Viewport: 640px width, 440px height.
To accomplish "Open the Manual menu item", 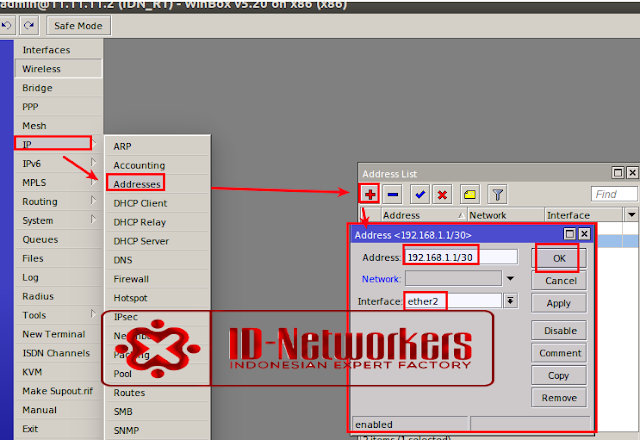I will [x=58, y=410].
